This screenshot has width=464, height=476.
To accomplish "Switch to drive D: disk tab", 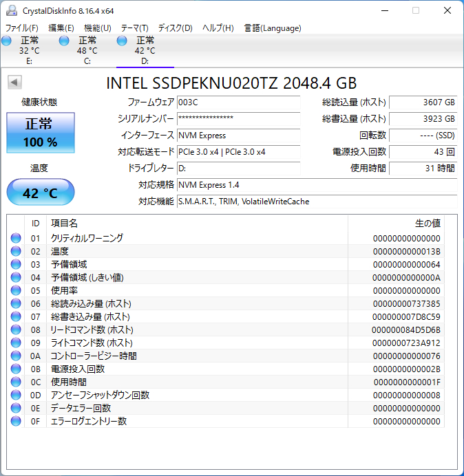I will point(145,50).
